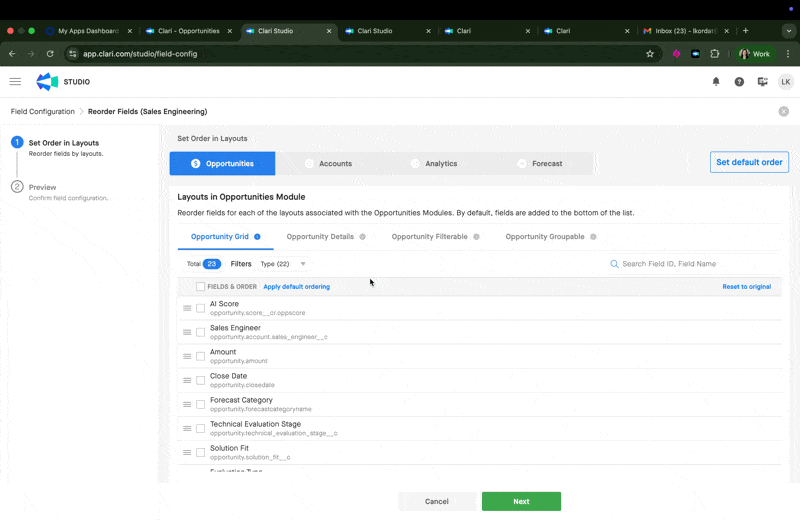Click the browser address bar URL

pos(140,54)
